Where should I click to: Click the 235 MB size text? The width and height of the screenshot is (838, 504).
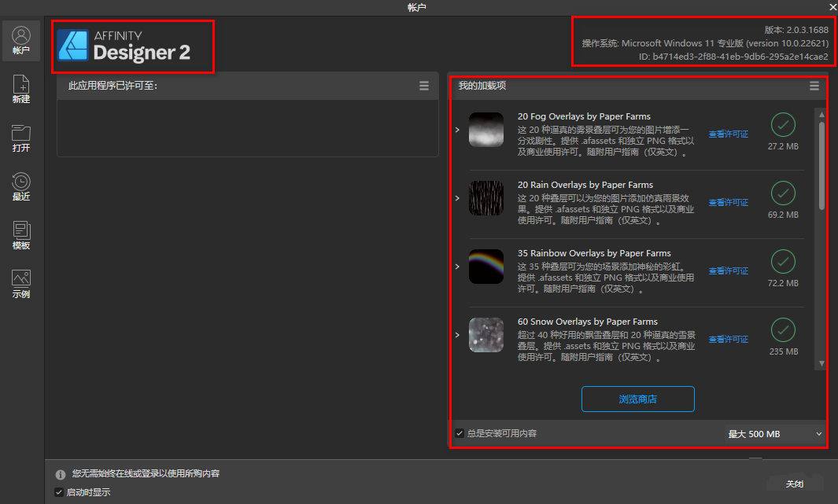point(784,351)
